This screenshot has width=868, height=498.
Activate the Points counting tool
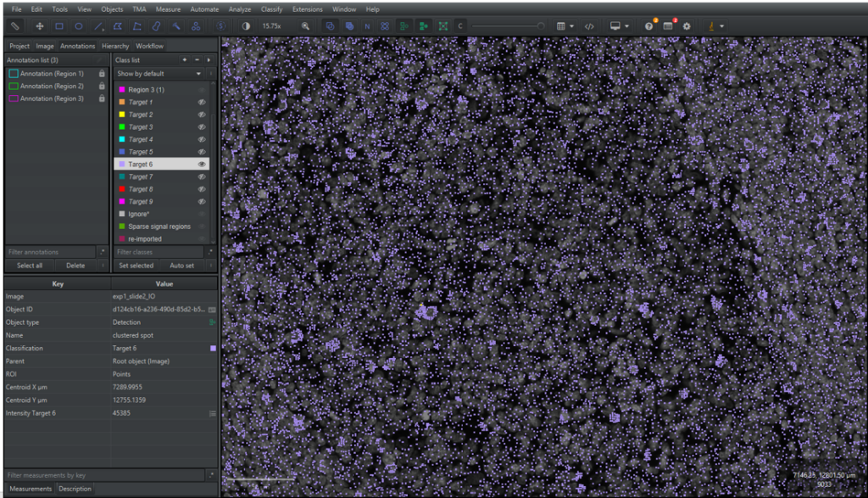coord(196,26)
